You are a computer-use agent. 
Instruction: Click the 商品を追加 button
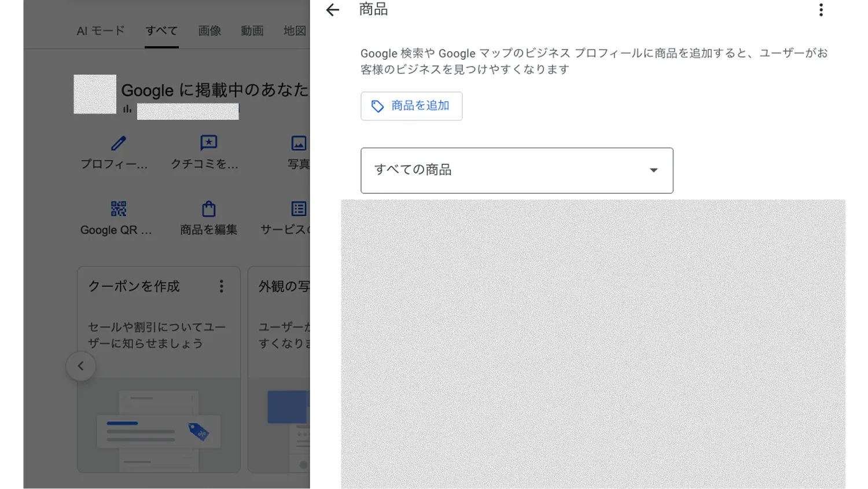coord(411,106)
